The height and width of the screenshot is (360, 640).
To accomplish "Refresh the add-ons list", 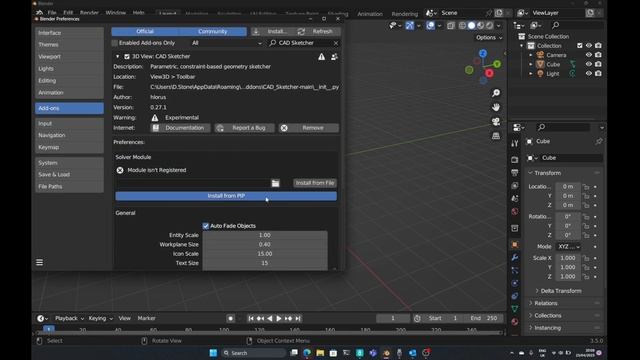I will 318,31.
